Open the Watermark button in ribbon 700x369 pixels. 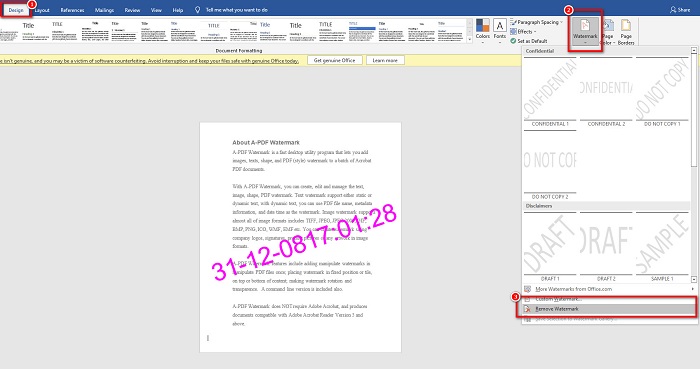point(585,32)
